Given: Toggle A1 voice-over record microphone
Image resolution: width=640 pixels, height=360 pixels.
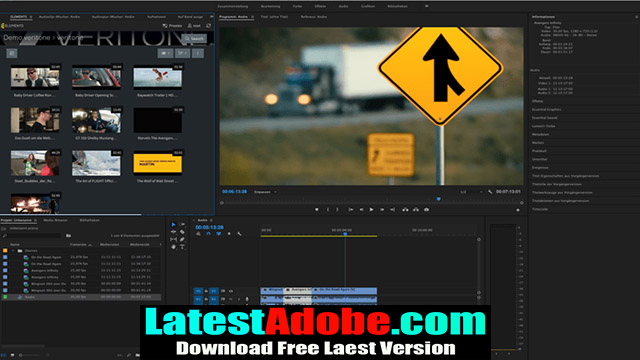Looking at the screenshot, I should coord(247,299).
